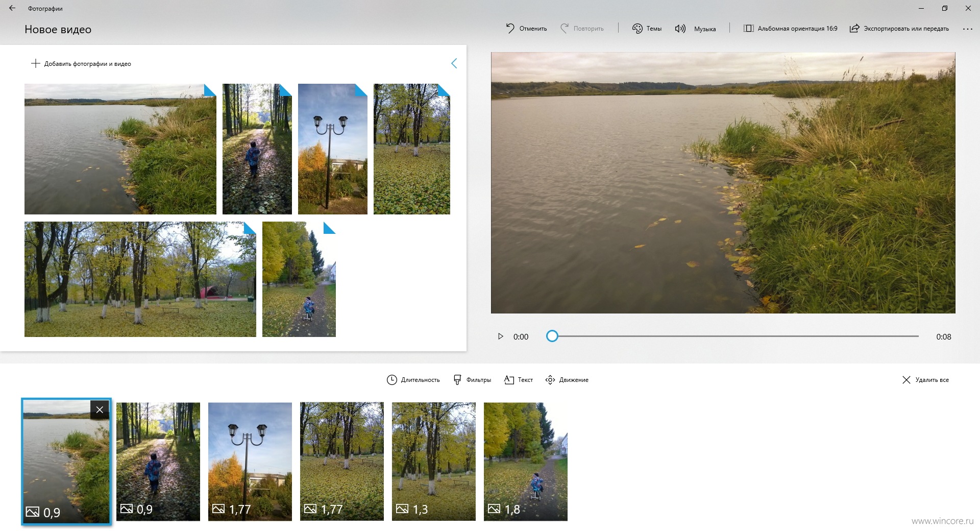This screenshot has width=980, height=531.
Task: Select street lamp photo in library
Action: [x=333, y=149]
